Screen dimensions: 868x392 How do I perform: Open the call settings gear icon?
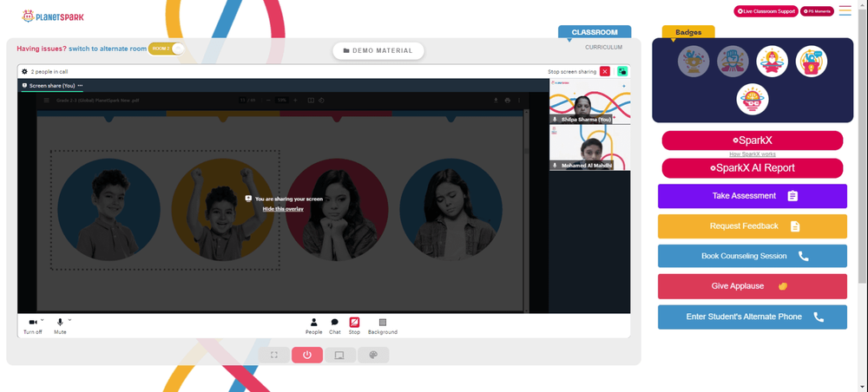point(24,71)
